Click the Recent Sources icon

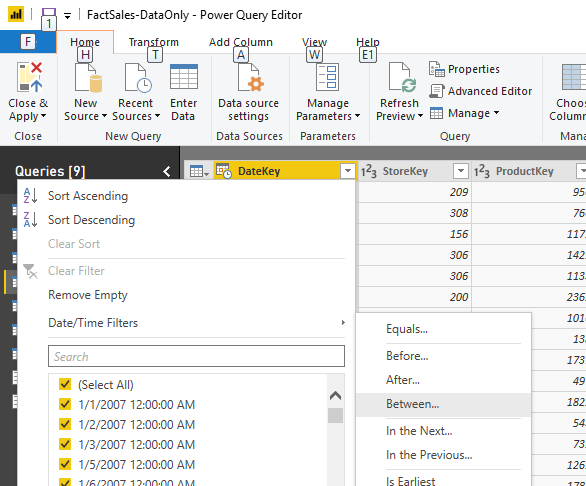tap(138, 77)
